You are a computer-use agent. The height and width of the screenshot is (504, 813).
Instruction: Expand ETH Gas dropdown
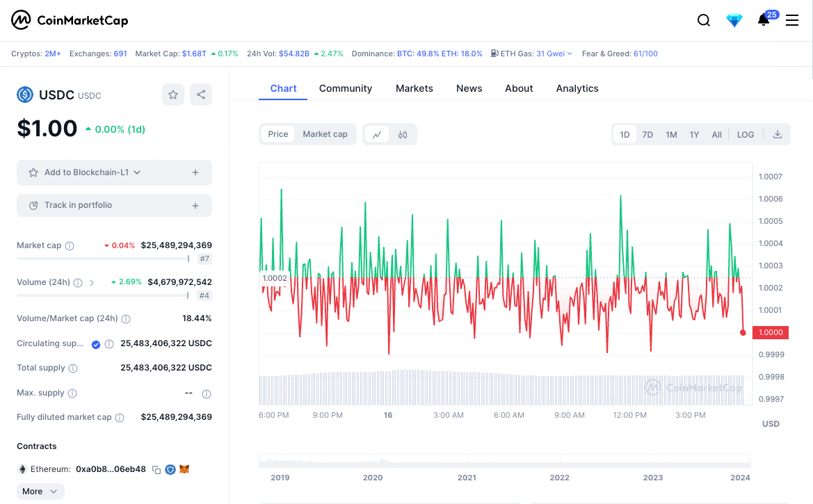(570, 54)
